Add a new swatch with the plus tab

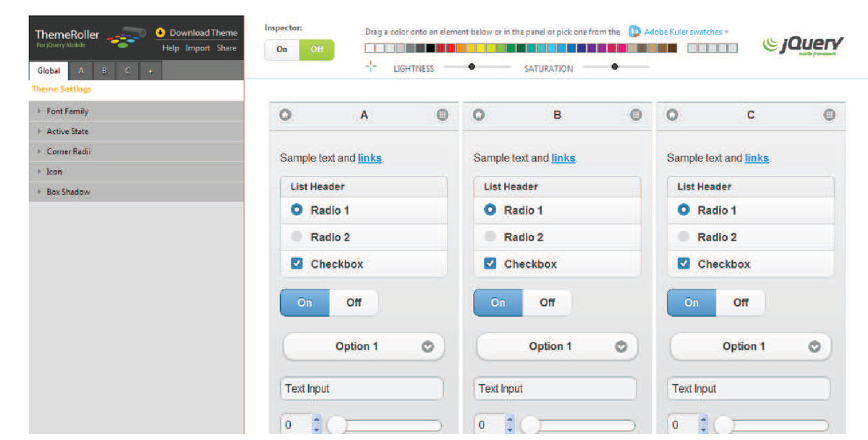coord(150,71)
